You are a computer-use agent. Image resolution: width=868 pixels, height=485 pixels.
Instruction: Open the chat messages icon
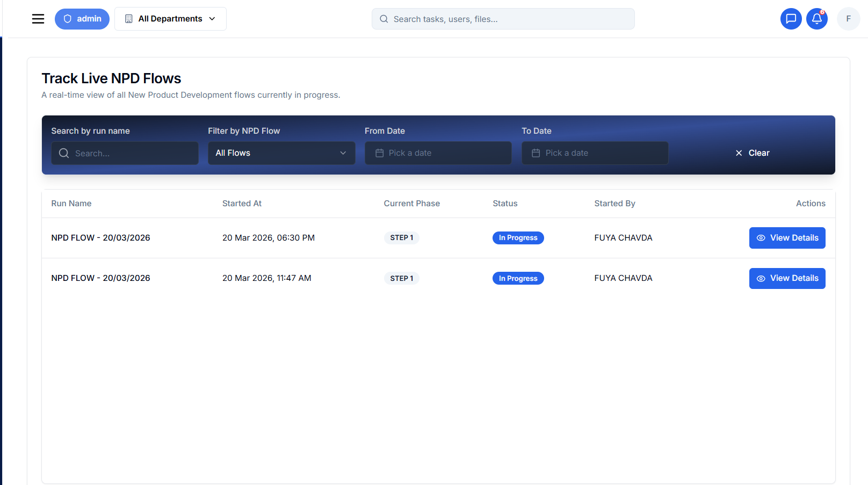pos(791,19)
